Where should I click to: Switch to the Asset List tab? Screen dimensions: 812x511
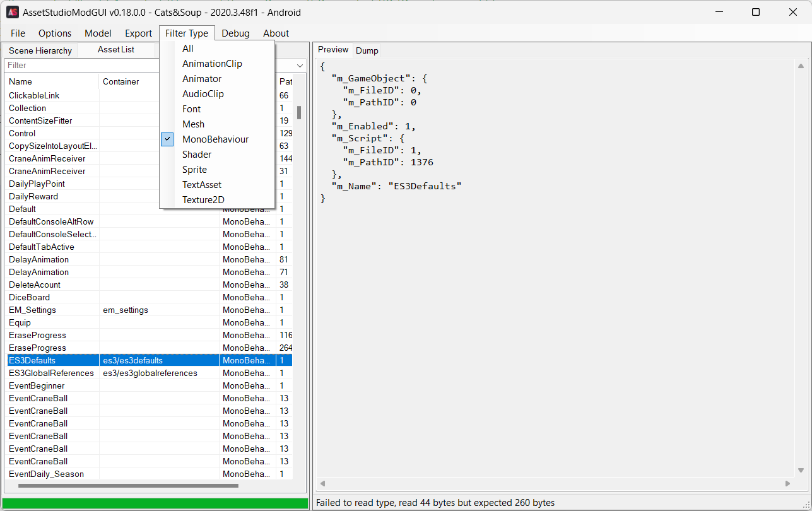[116, 50]
